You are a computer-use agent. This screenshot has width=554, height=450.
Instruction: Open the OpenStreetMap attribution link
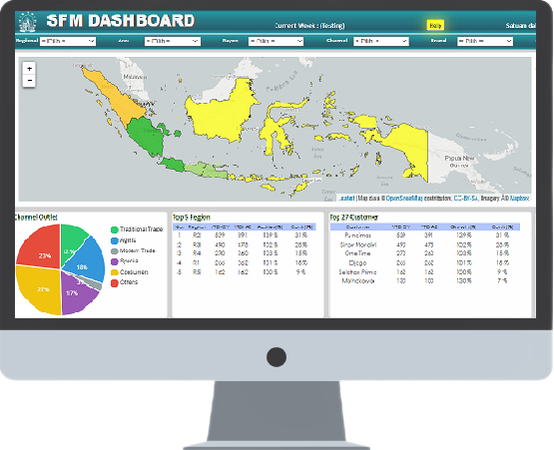(x=404, y=199)
